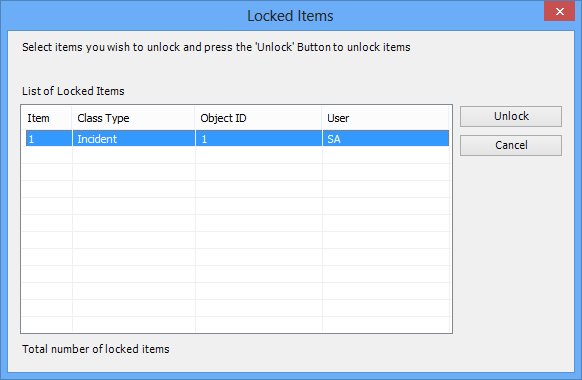Click the Locked Items title bar text

(290, 16)
